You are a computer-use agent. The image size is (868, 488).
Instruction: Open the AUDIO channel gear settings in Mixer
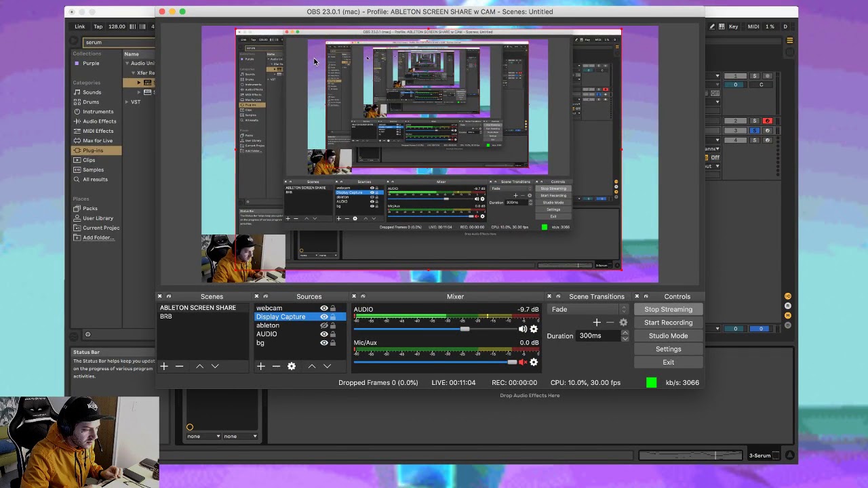(x=534, y=329)
